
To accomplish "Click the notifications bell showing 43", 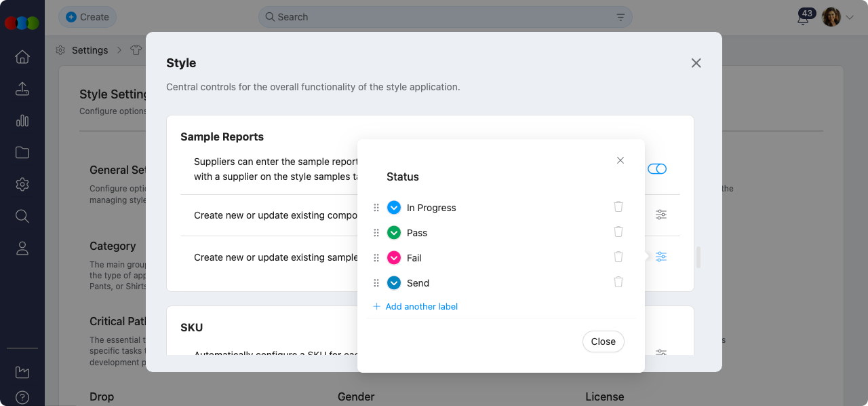I will (803, 17).
